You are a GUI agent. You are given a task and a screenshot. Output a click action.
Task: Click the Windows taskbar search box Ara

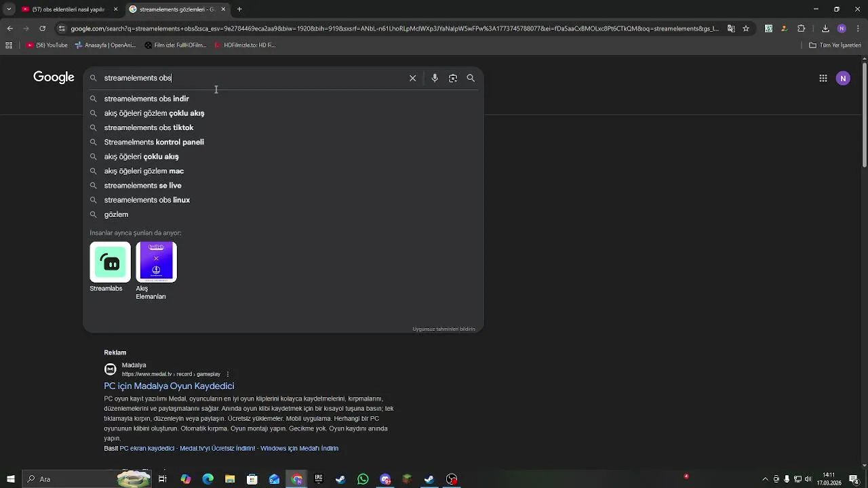[87, 479]
